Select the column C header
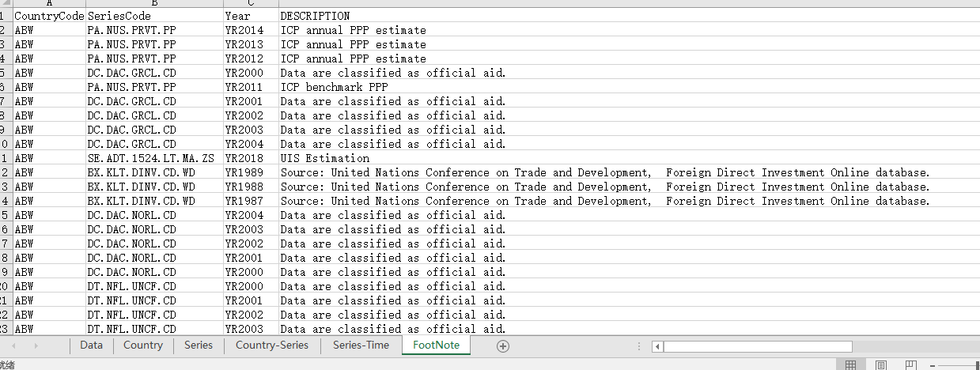The image size is (980, 370). click(x=251, y=3)
